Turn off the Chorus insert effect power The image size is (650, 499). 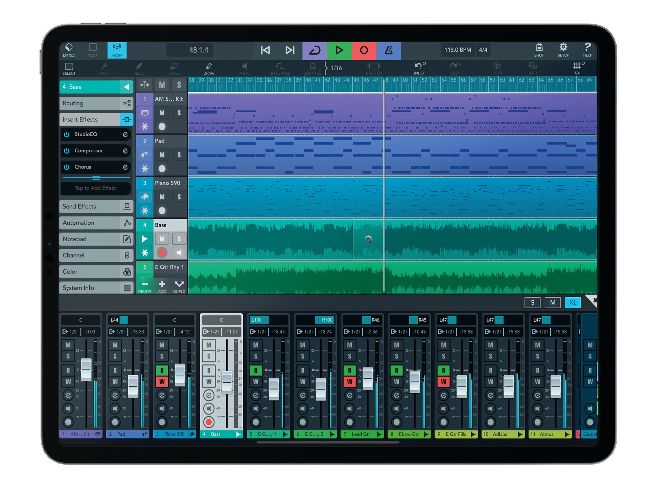pos(66,167)
